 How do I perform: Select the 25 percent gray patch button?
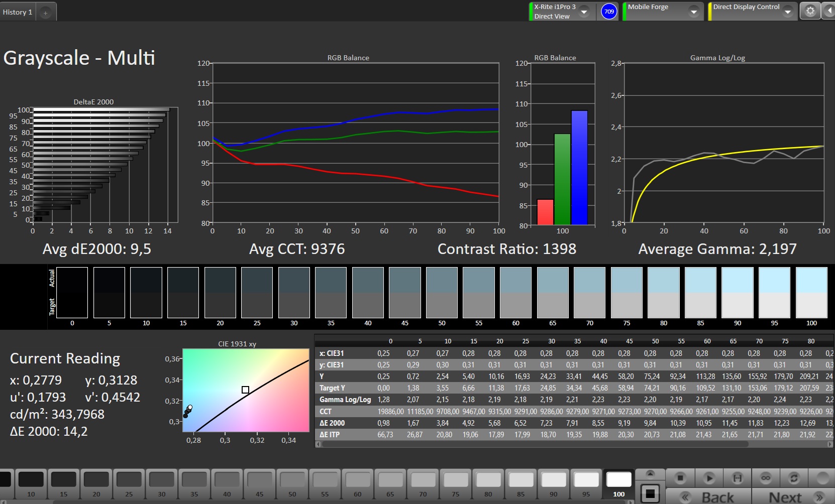point(129,484)
